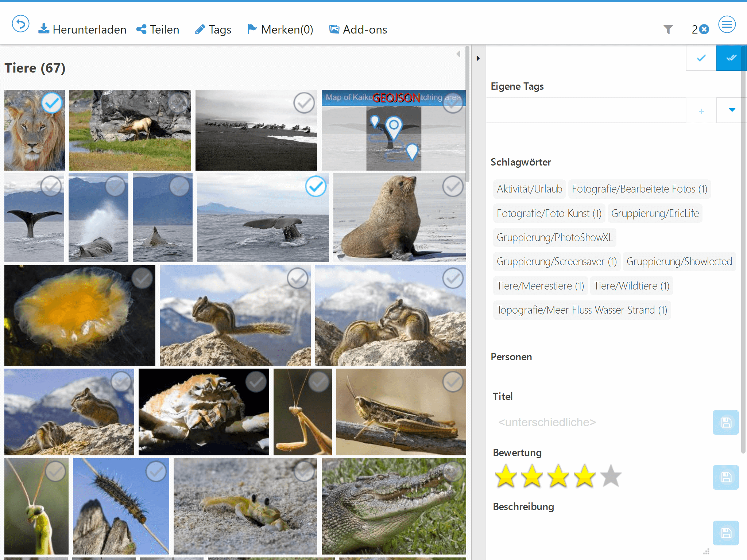Click the circular back arrow icon
This screenshot has height=560, width=747.
(20, 24)
